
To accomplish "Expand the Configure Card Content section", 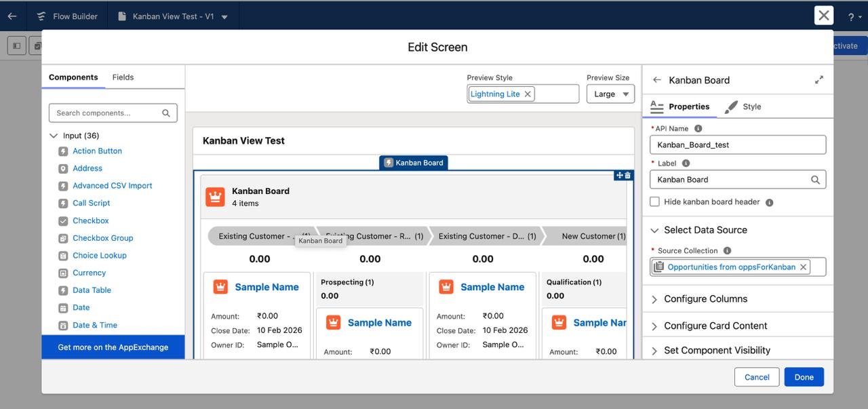I will (x=715, y=326).
